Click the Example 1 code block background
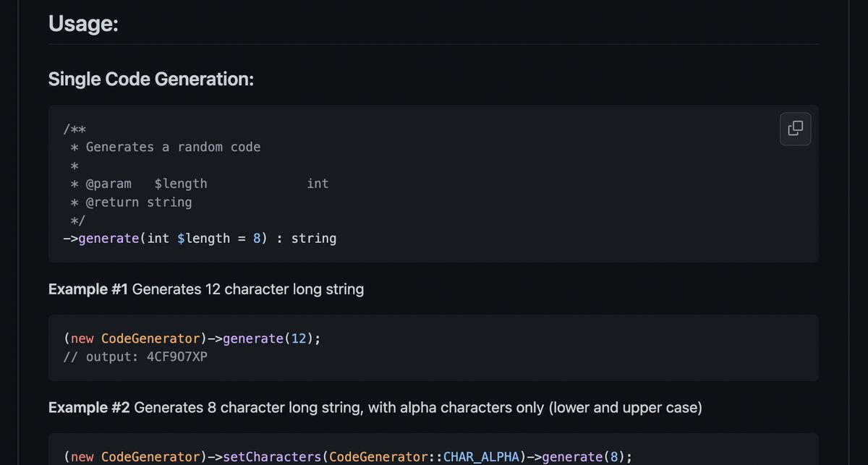Screen dimensions: 868x465 point(434,347)
